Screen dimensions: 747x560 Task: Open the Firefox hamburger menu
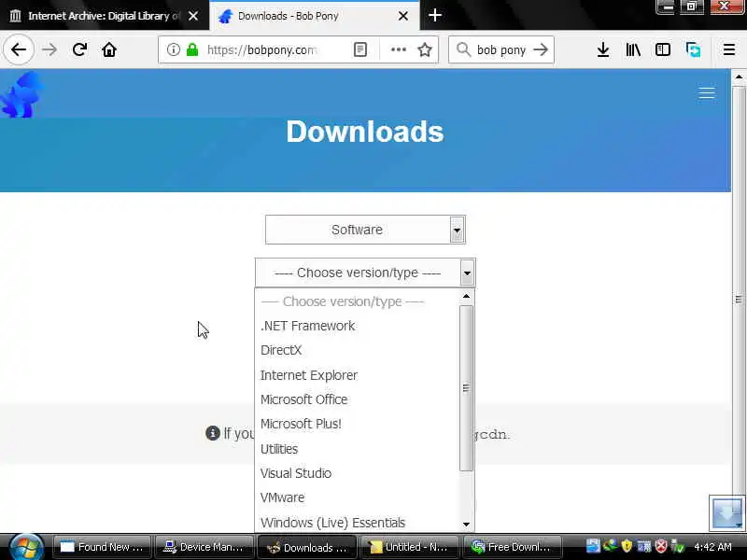pyautogui.click(x=729, y=49)
